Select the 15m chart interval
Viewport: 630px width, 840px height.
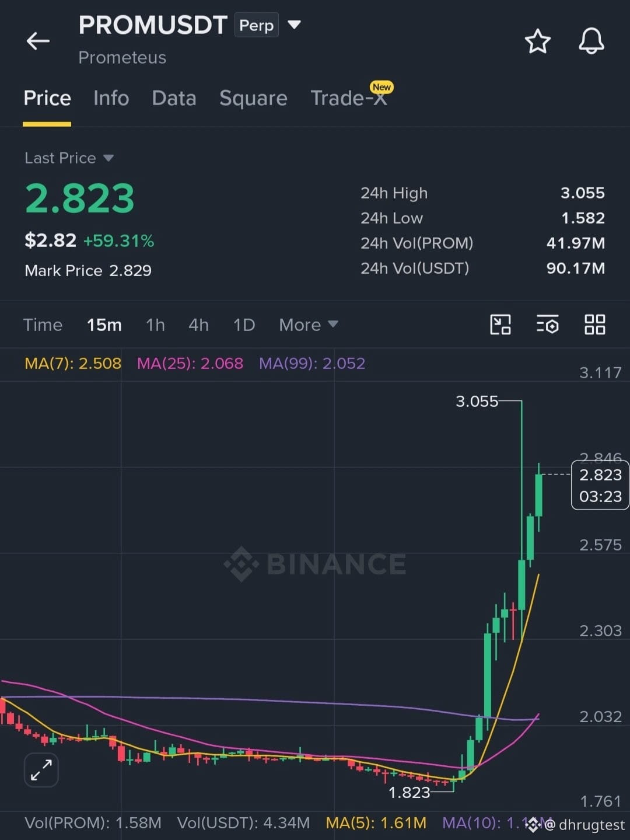104,325
